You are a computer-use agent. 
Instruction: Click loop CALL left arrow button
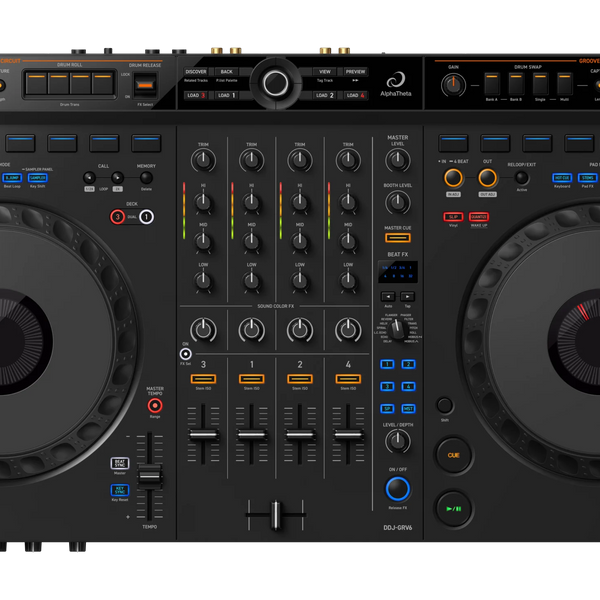tap(90, 178)
